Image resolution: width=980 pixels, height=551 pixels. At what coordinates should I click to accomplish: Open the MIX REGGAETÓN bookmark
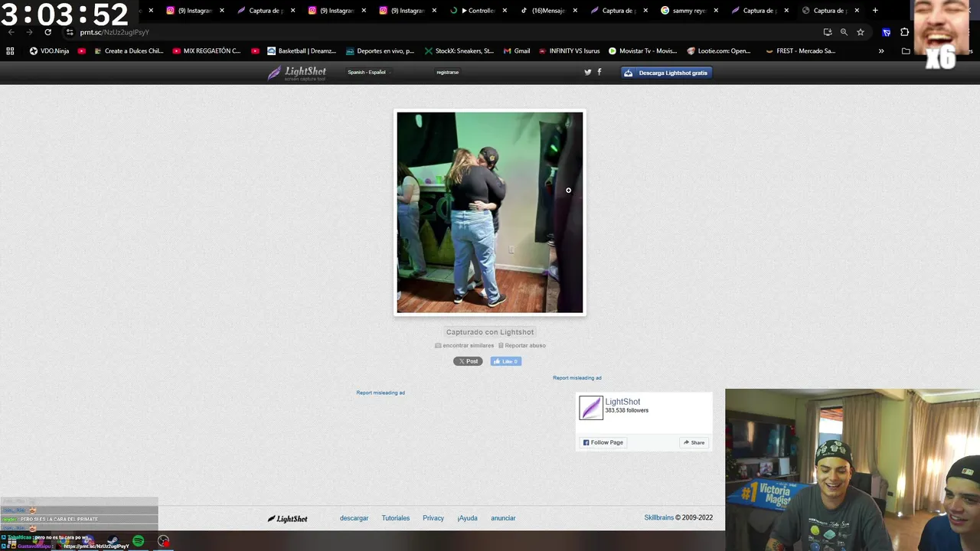point(207,51)
